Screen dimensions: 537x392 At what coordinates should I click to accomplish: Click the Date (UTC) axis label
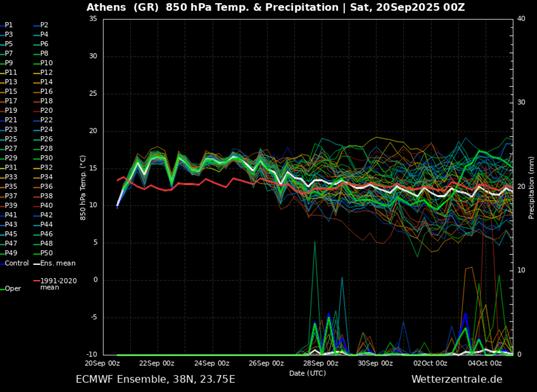click(x=308, y=373)
